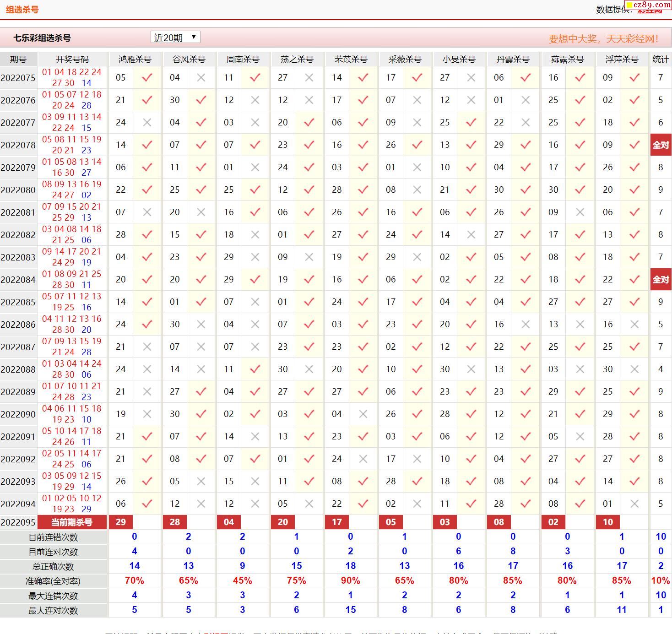Click the 最大连错次数 row label
The image size is (672, 634).
(54, 596)
